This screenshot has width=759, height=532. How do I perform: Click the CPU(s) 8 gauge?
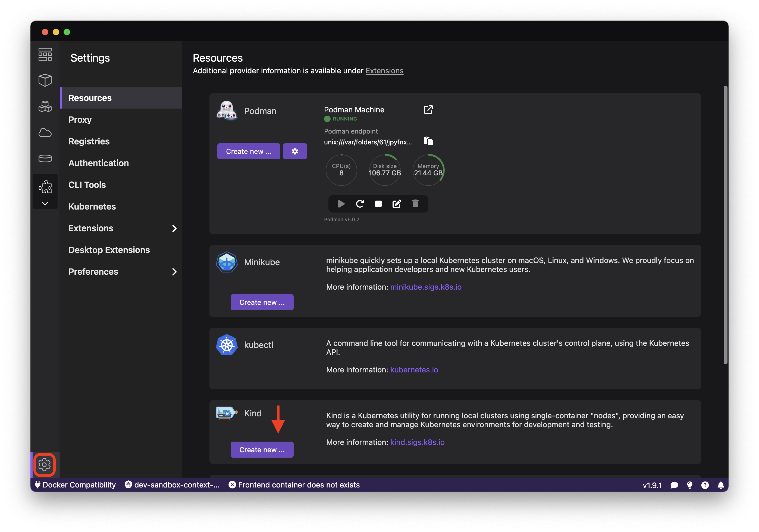click(x=341, y=170)
